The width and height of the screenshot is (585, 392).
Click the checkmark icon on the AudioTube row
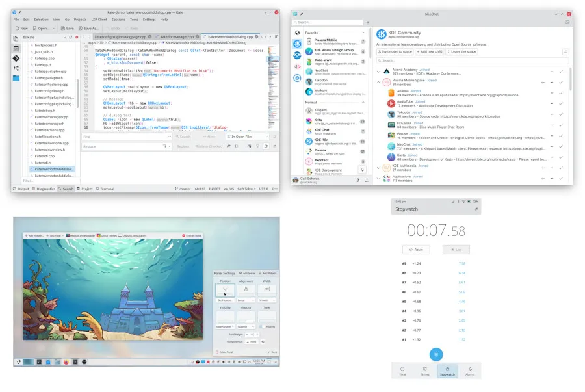point(561,103)
